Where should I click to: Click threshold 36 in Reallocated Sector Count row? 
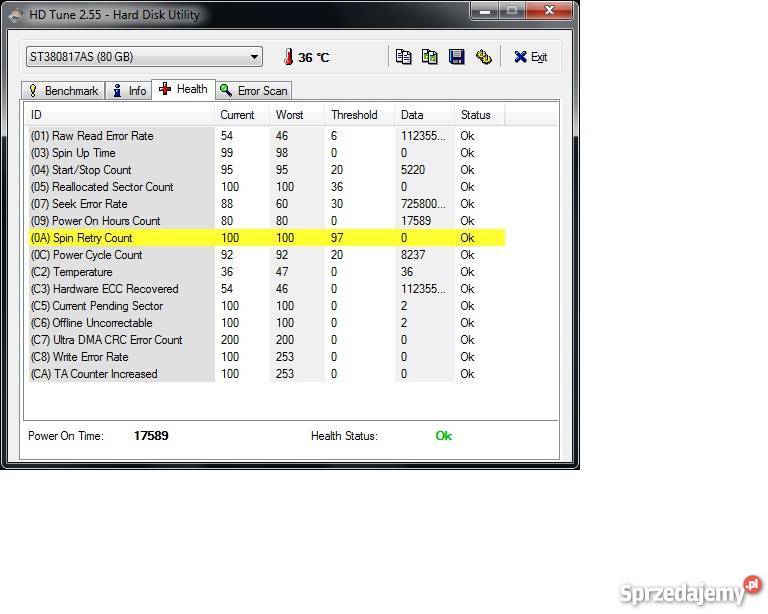pyautogui.click(x=337, y=187)
